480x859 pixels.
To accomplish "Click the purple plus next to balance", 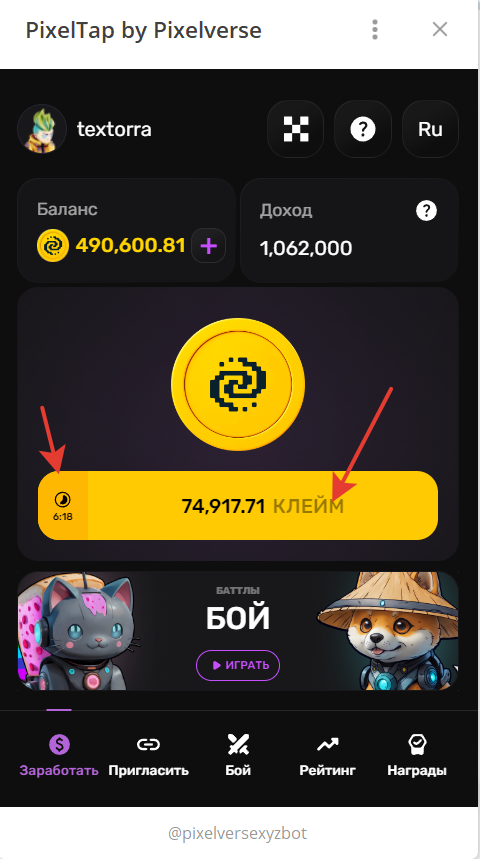I will point(208,246).
